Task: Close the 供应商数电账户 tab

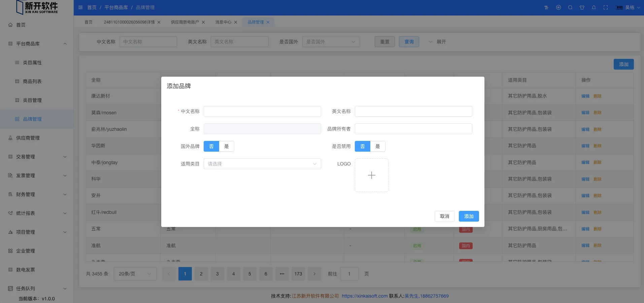Action: (x=203, y=22)
